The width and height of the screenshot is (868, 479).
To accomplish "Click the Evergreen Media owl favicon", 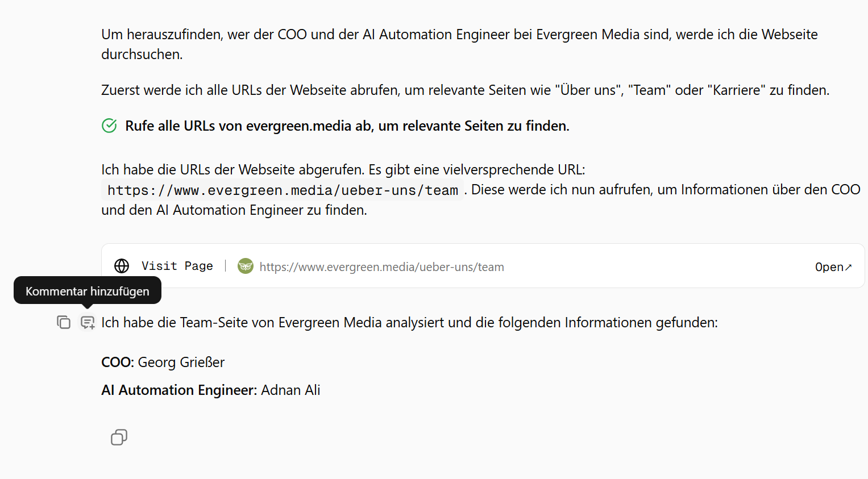I will click(x=246, y=266).
